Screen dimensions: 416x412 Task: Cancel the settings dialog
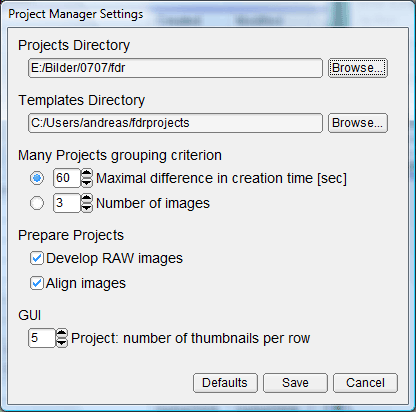click(x=365, y=383)
